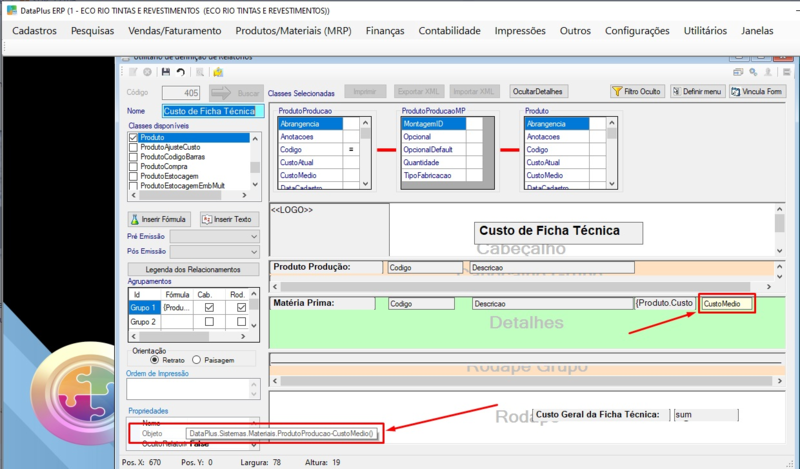Viewport: 800px width, 469px height.
Task: Click the Legenda dos Relacionamentos button
Action: coord(193,269)
